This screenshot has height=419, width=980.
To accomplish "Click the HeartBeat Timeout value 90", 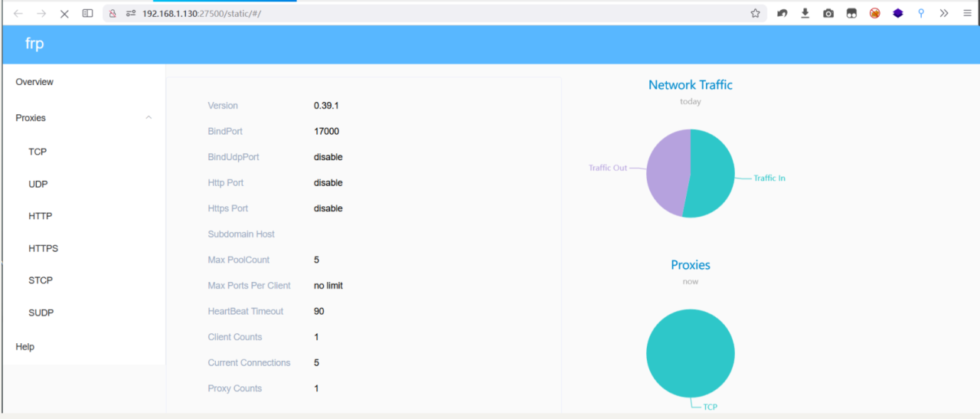I will pos(319,311).
